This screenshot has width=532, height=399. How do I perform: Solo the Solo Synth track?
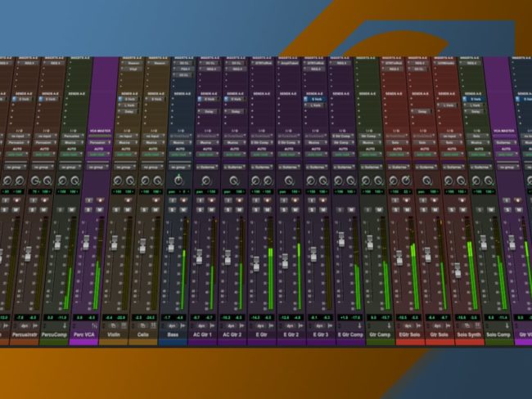coord(451,210)
